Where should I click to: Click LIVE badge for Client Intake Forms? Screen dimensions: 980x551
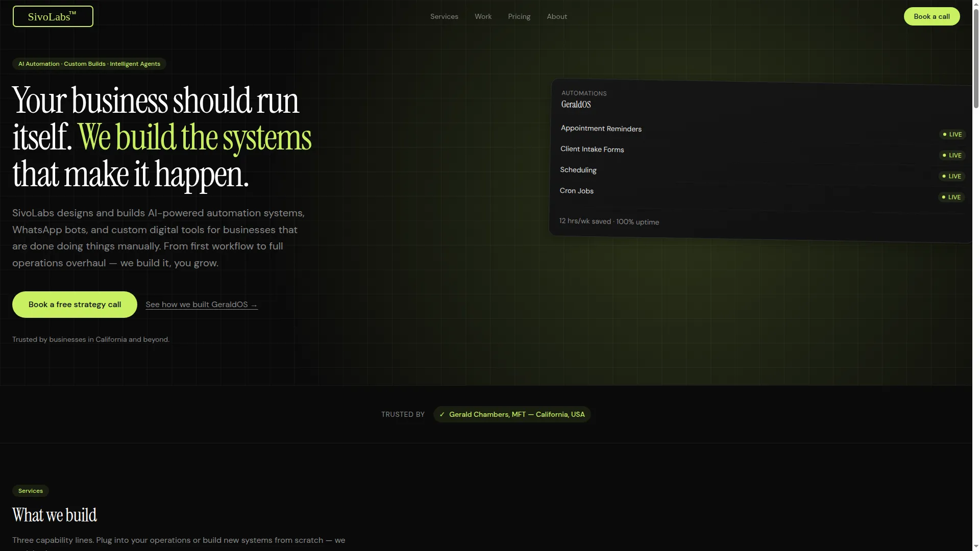[x=952, y=156]
